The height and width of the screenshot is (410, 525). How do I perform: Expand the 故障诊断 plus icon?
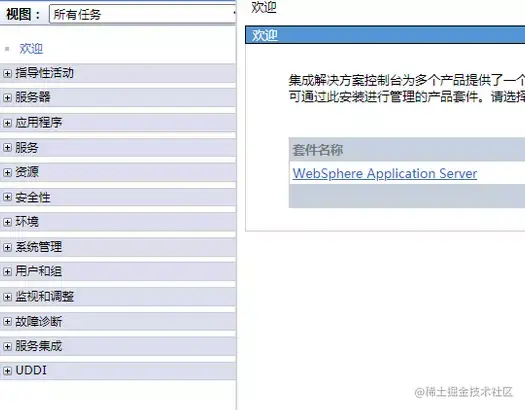(7, 322)
